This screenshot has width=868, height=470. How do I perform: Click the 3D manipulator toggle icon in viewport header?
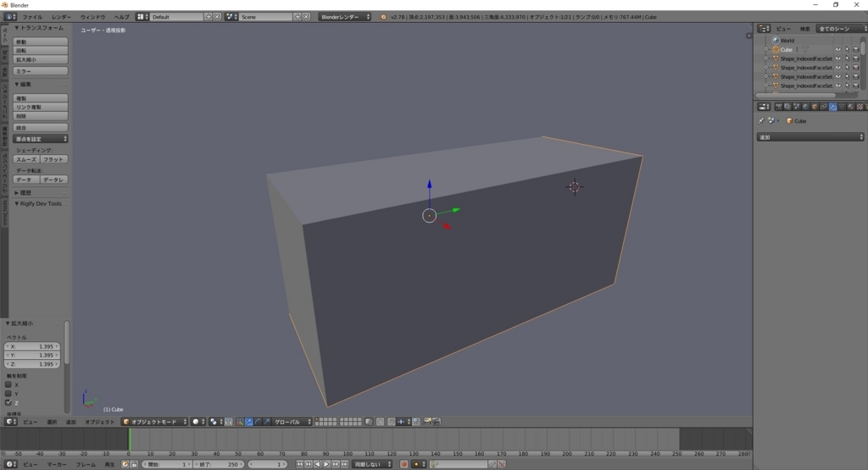240,422
